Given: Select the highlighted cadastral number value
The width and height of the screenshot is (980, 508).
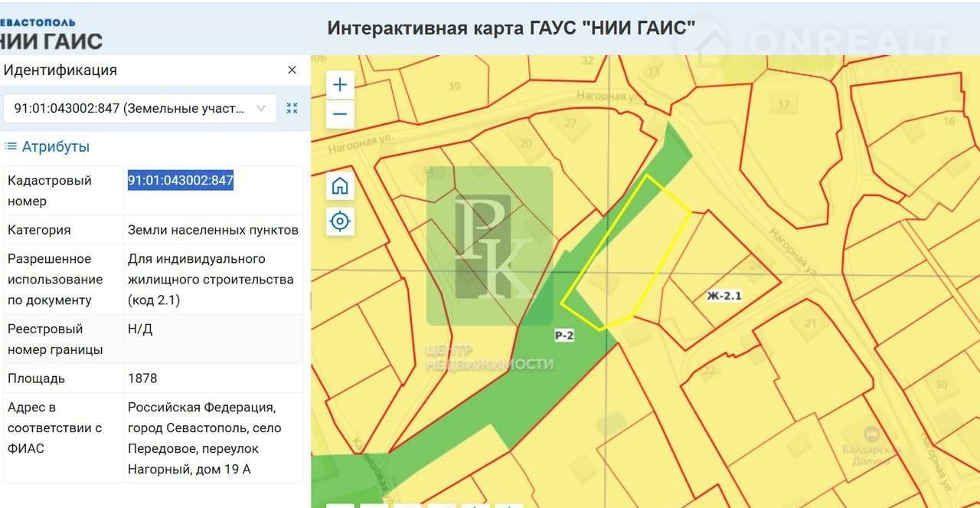Looking at the screenshot, I should coord(180,181).
